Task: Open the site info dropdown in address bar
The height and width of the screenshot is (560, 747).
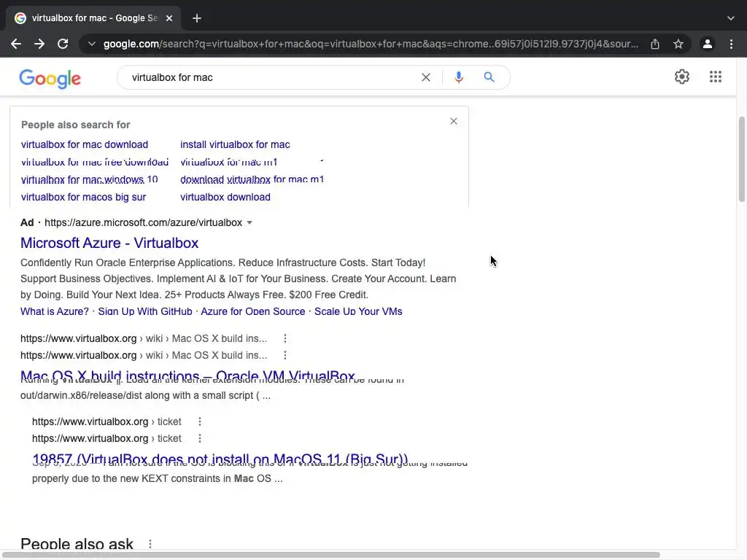Action: (91, 44)
